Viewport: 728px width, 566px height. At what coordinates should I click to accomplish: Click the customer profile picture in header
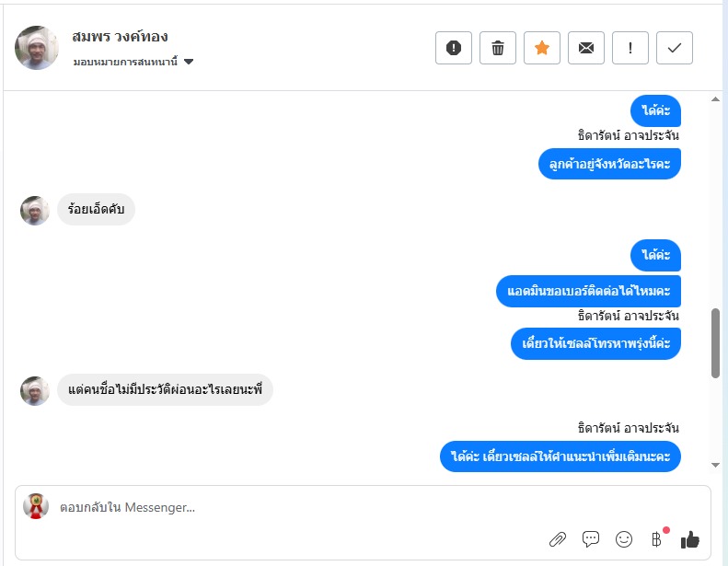click(x=37, y=48)
